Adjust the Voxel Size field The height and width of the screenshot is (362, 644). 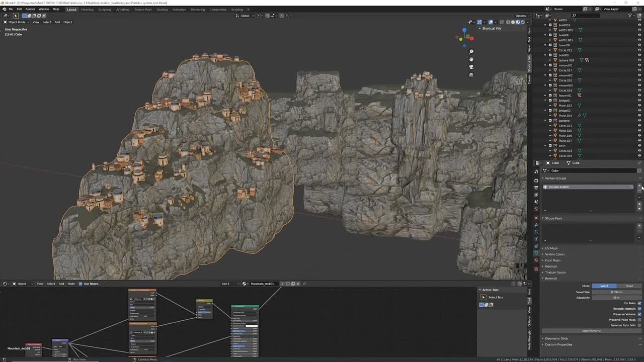tap(617, 292)
